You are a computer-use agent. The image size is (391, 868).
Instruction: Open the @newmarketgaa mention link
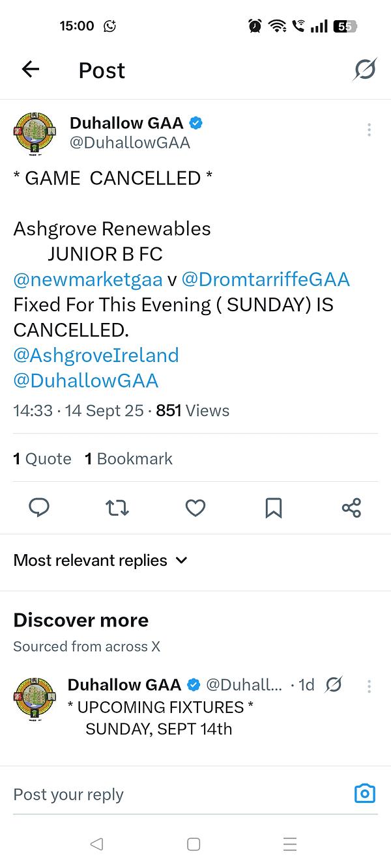pyautogui.click(x=88, y=279)
